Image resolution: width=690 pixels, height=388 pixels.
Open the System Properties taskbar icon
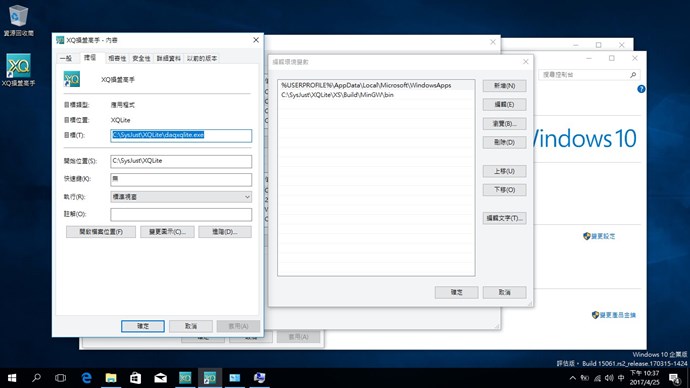(259, 378)
